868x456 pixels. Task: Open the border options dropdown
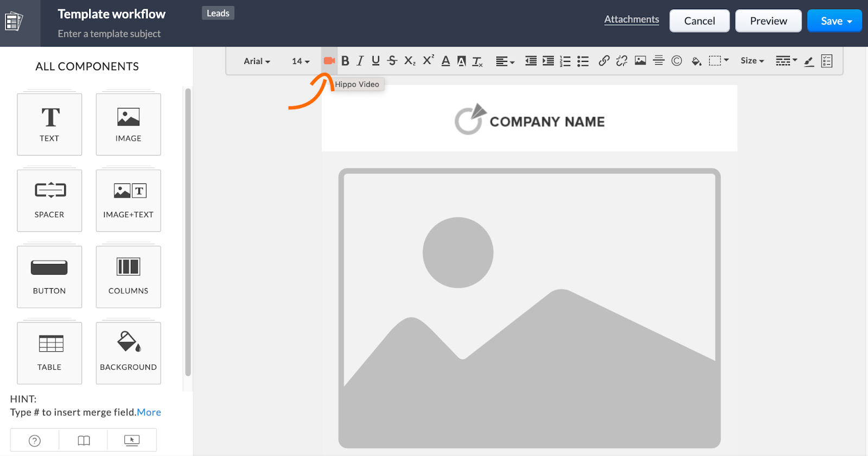pos(719,61)
